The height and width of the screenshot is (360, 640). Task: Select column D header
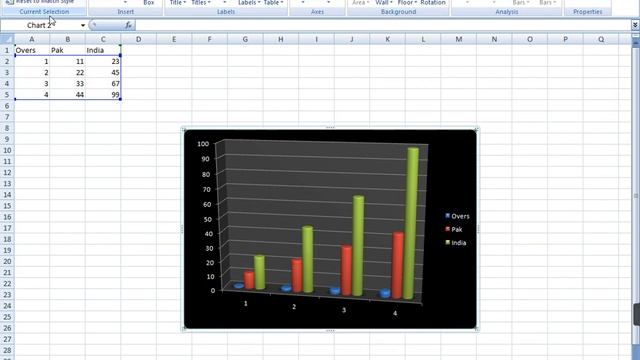coord(138,39)
